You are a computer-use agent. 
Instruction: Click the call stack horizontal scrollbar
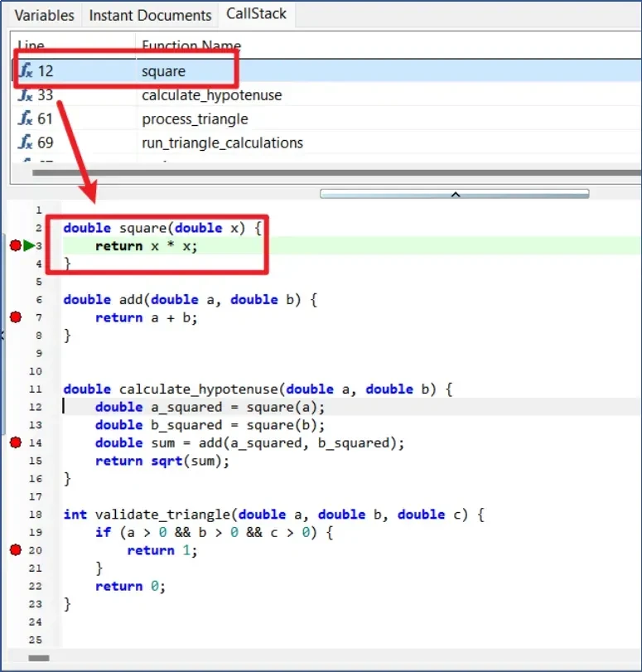point(336,172)
